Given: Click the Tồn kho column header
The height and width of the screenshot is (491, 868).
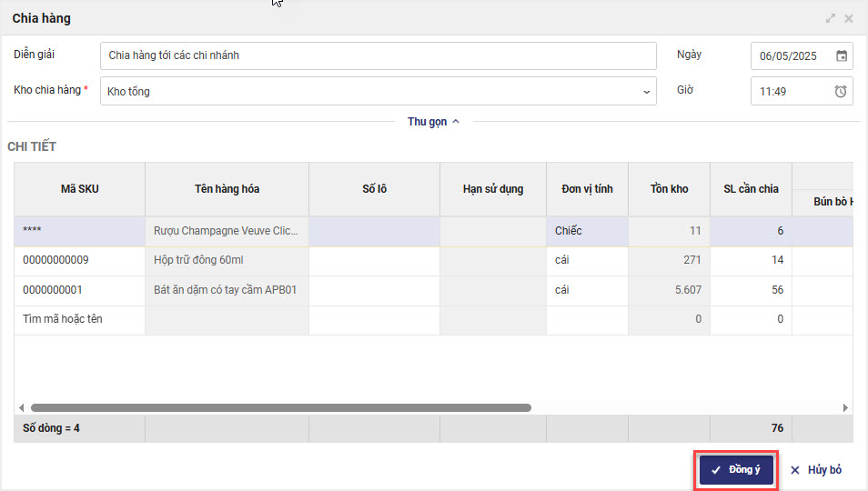Looking at the screenshot, I should point(669,189).
